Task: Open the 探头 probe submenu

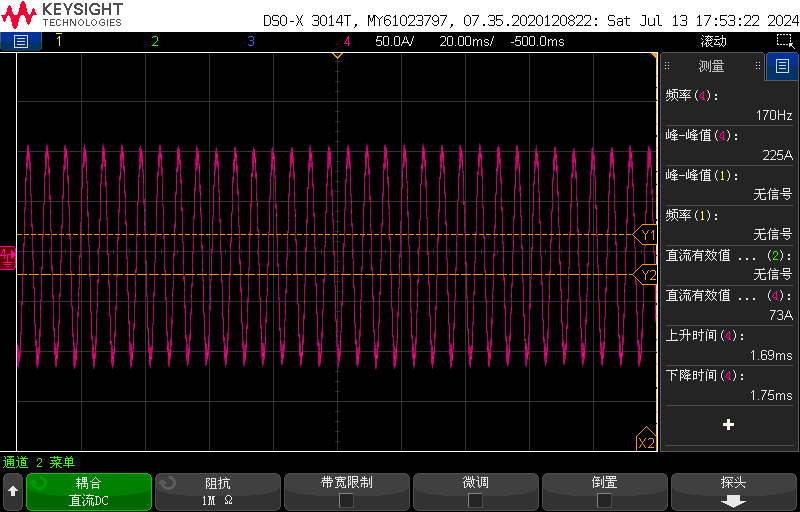Action: [733, 492]
